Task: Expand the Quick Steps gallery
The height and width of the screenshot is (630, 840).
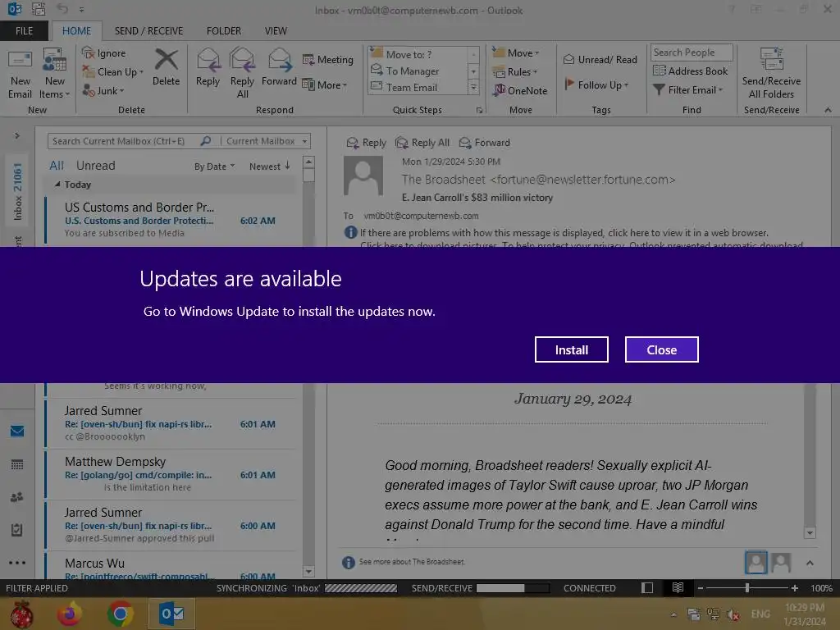Action: [x=473, y=87]
